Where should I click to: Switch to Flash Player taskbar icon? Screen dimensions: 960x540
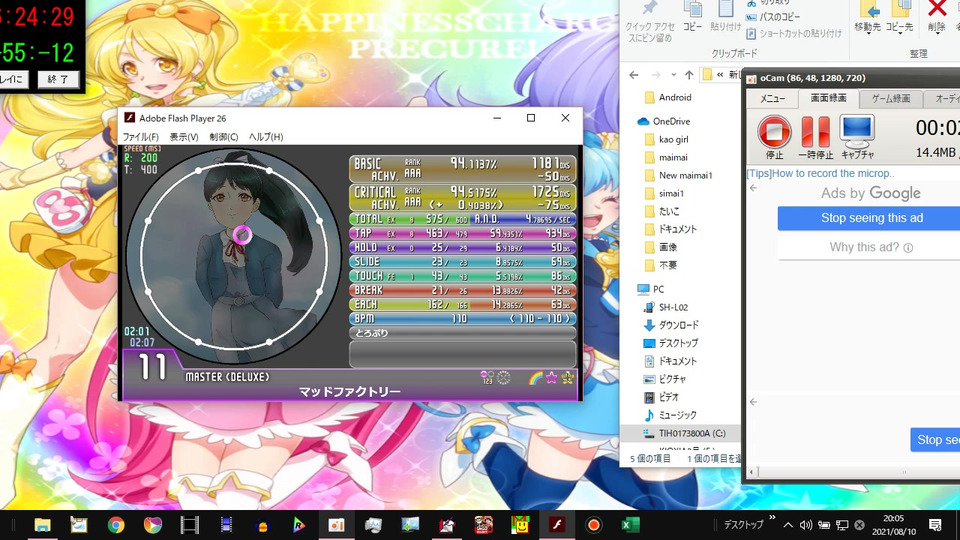pyautogui.click(x=557, y=525)
